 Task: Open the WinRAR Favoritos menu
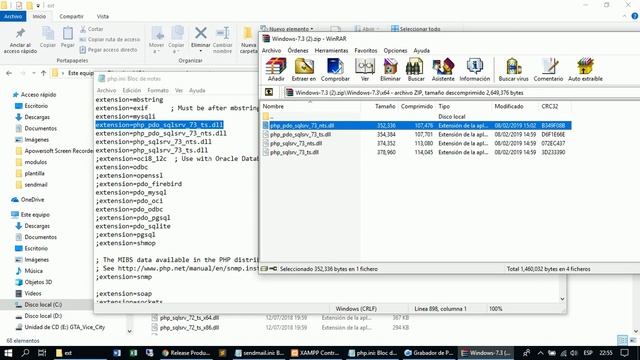[x=366, y=50]
